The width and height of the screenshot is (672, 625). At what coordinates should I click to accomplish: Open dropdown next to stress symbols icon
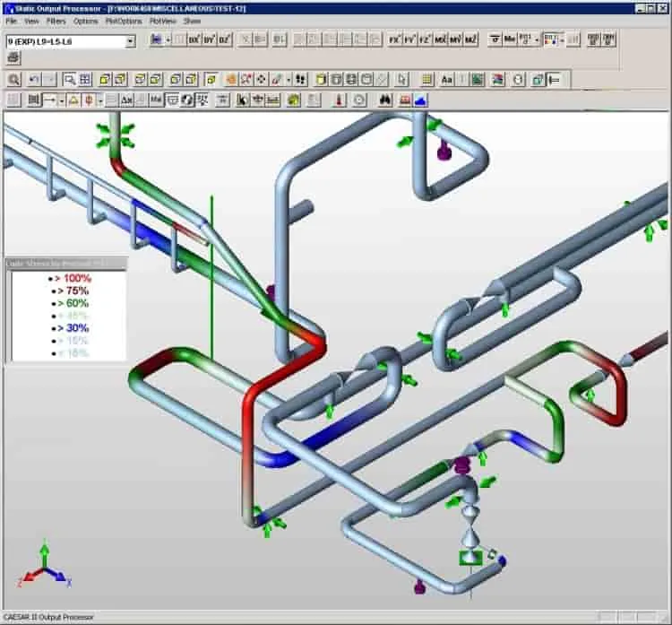point(537,39)
